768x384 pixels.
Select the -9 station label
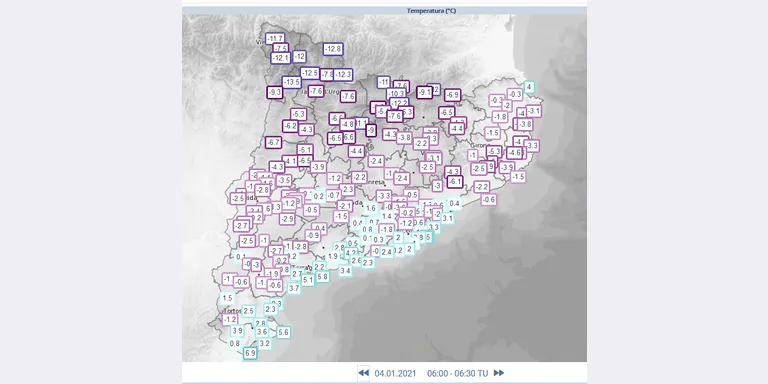[371, 130]
